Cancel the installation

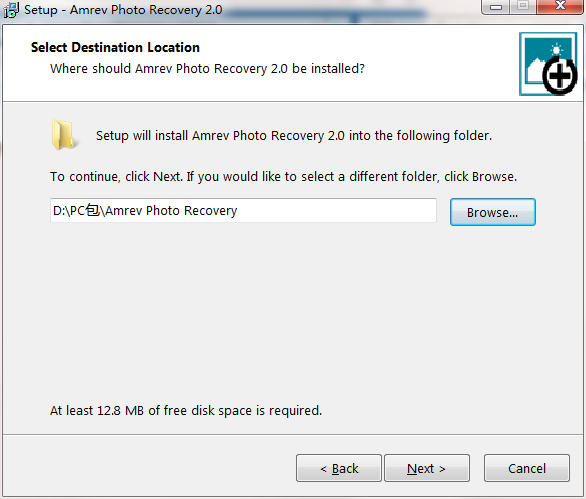pyautogui.click(x=527, y=468)
